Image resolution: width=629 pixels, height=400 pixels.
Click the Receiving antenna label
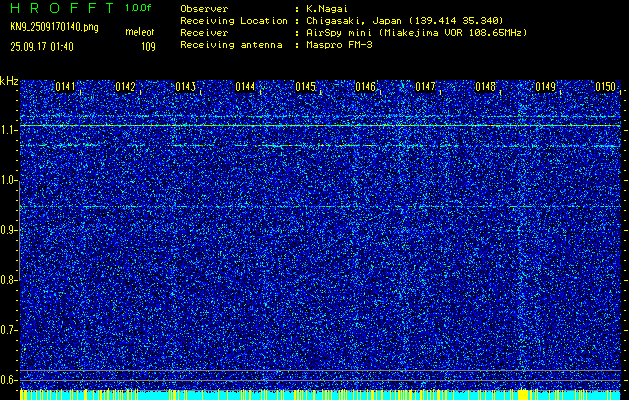click(x=231, y=45)
